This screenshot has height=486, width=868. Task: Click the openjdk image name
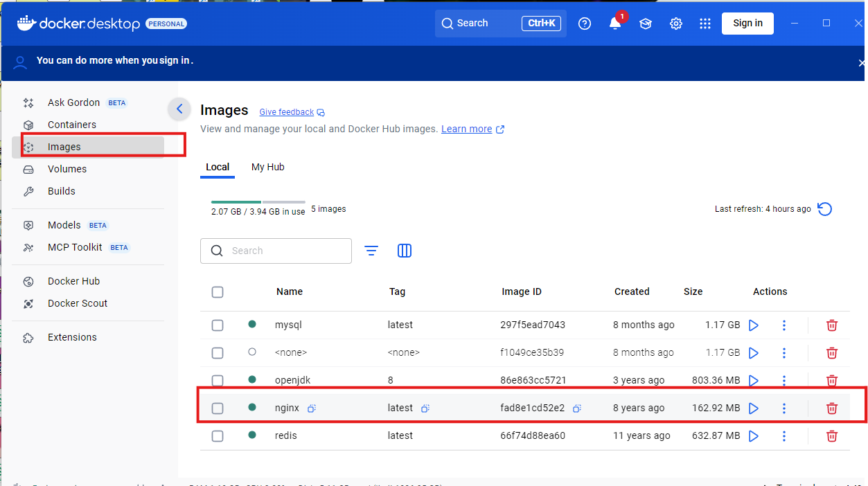click(x=294, y=380)
